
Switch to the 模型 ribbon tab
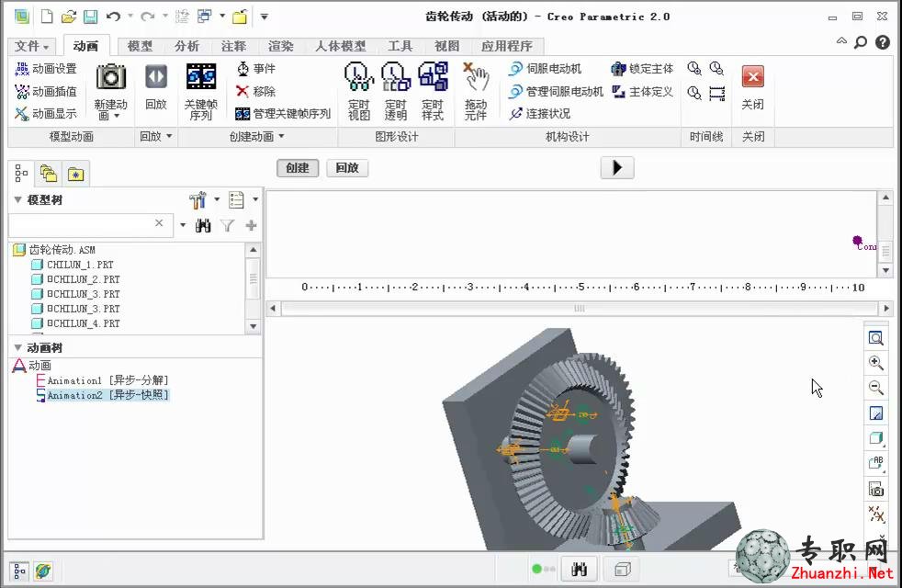[140, 46]
